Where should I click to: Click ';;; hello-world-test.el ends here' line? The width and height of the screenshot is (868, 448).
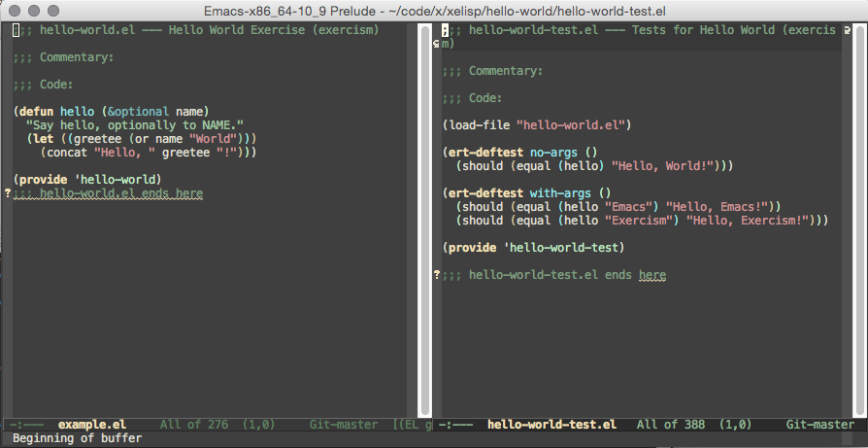click(554, 275)
